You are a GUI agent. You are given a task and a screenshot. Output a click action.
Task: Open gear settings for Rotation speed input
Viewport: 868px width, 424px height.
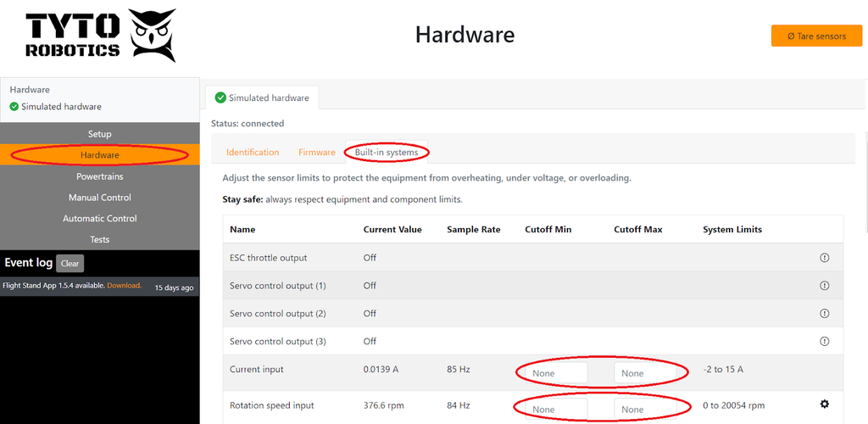[x=824, y=405]
